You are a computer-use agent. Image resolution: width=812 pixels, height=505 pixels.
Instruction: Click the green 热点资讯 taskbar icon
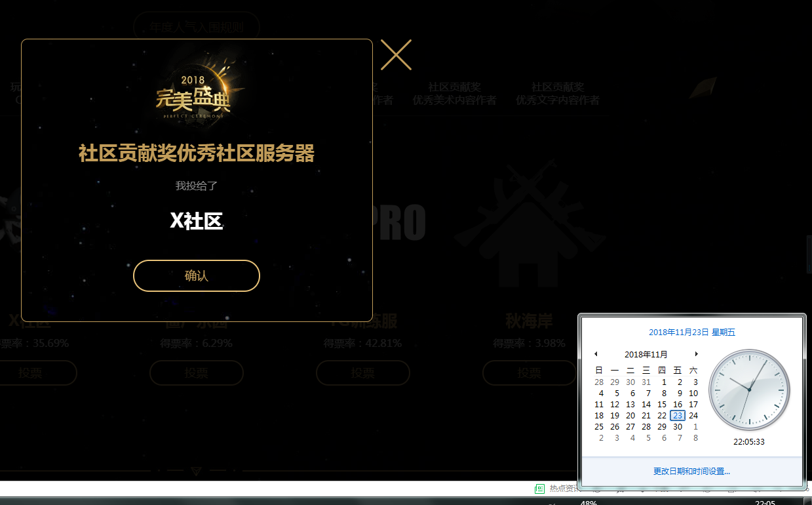[539, 489]
